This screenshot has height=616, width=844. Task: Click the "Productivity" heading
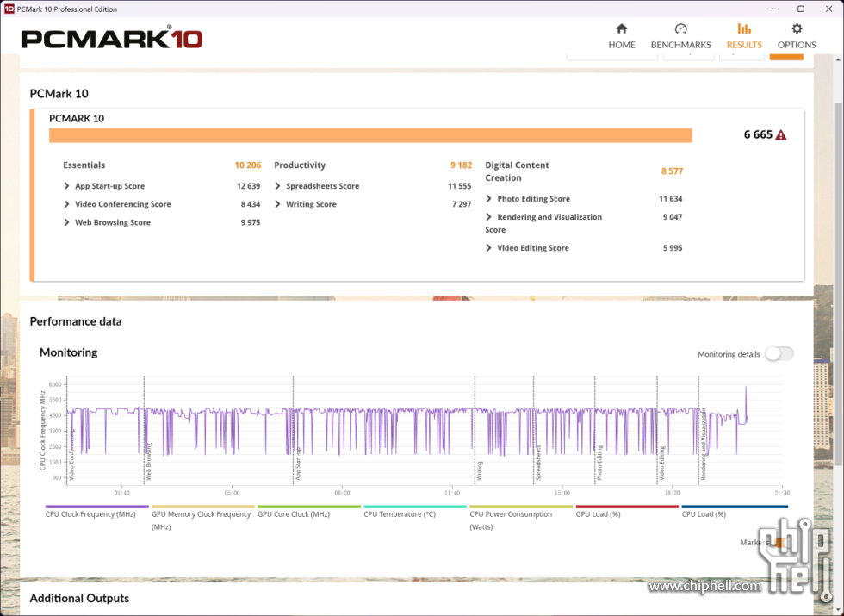pyautogui.click(x=300, y=165)
